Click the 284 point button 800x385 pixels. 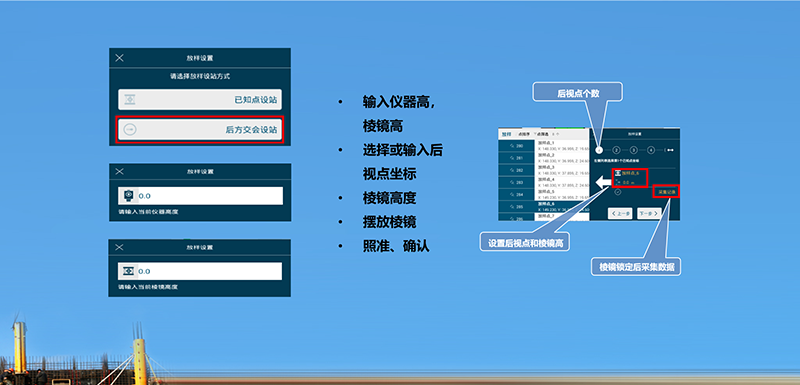pos(516,194)
